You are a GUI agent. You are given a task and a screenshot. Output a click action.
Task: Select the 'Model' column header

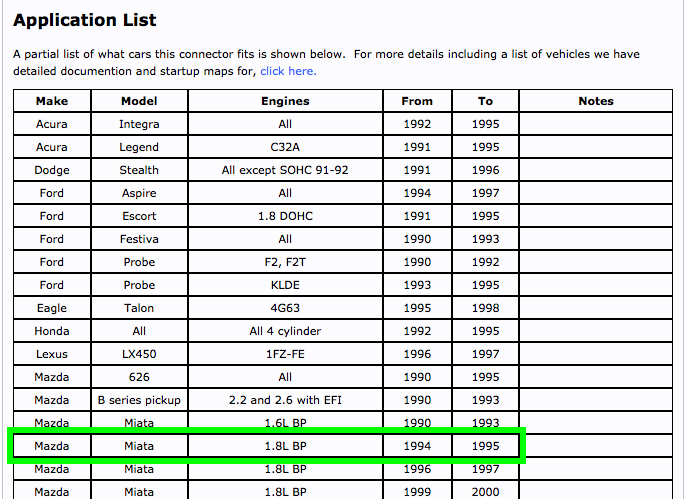tap(139, 101)
